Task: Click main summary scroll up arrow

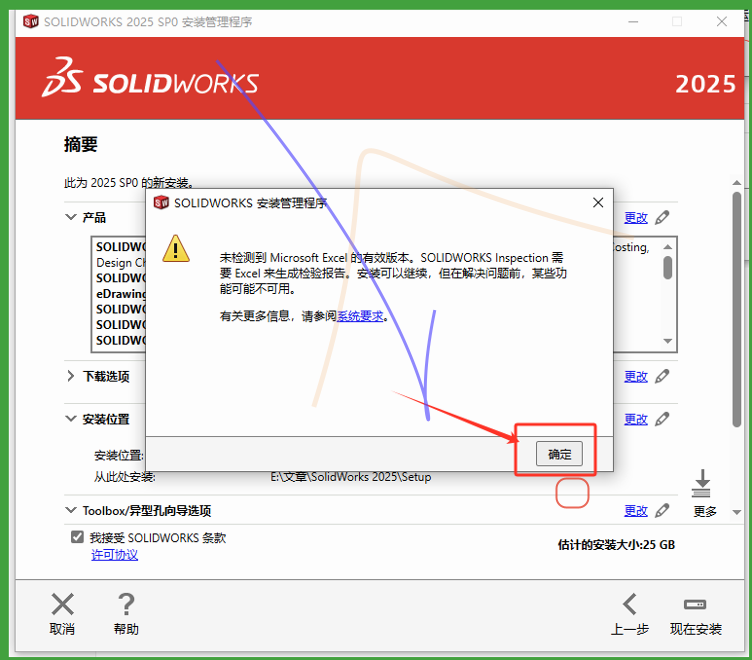Action: click(737, 183)
